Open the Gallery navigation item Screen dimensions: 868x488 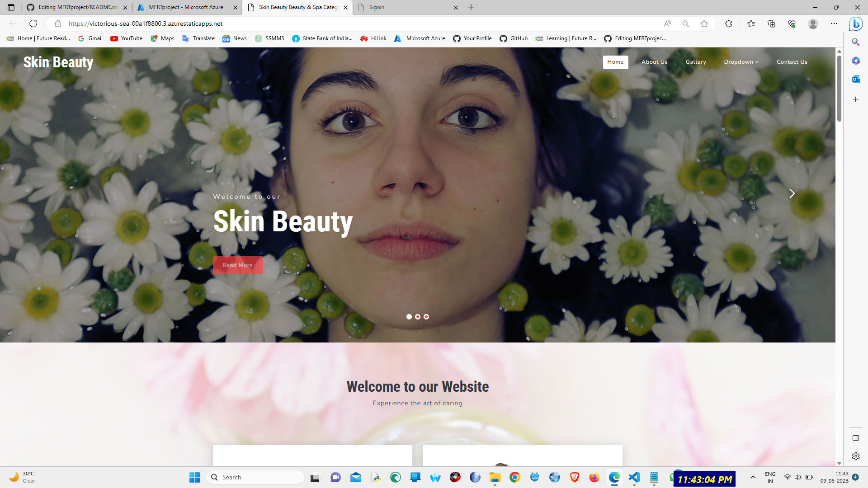point(696,62)
